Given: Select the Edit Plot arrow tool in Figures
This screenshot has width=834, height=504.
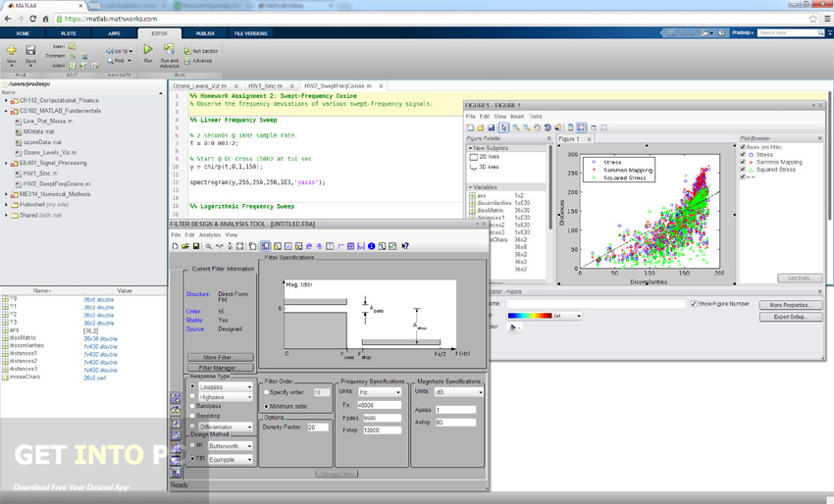Looking at the screenshot, I should [x=504, y=127].
